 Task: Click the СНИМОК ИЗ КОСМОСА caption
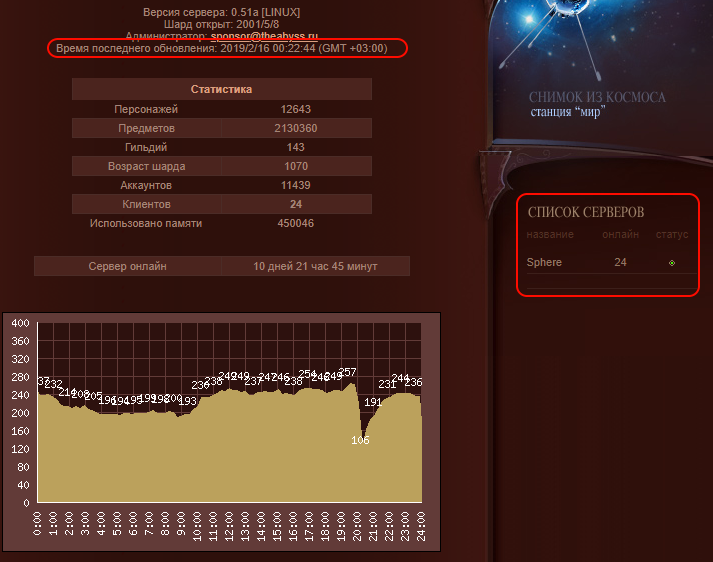pyautogui.click(x=597, y=97)
